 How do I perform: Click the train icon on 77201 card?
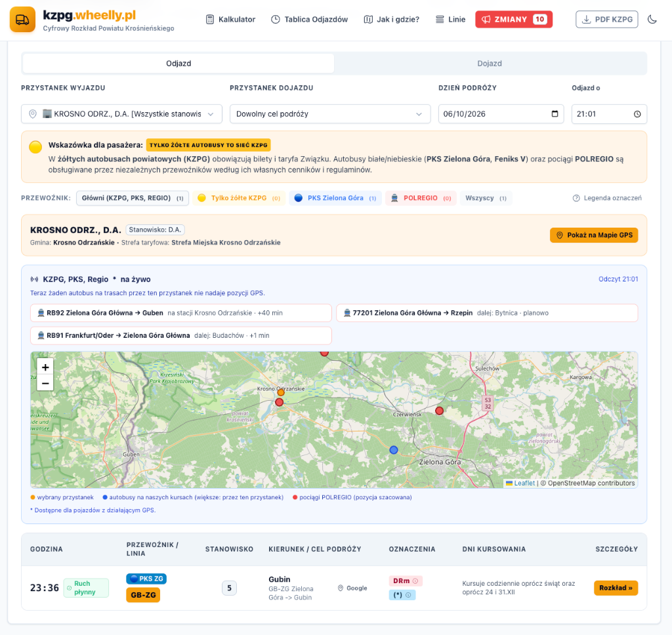(x=347, y=313)
